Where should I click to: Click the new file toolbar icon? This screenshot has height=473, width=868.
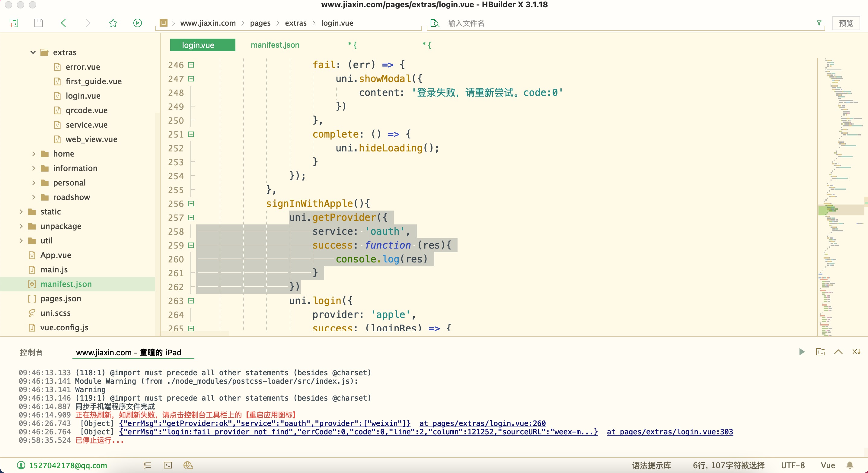pyautogui.click(x=14, y=23)
